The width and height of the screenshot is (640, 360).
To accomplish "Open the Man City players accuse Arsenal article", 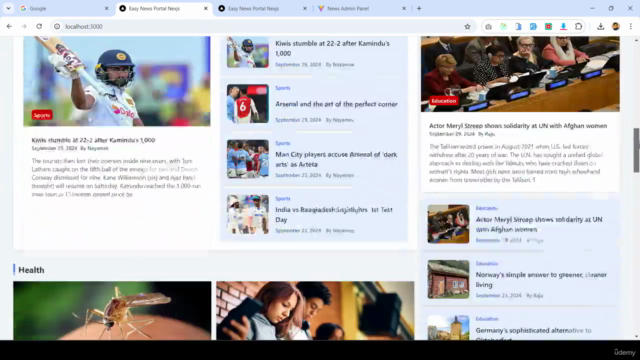I will tap(336, 159).
